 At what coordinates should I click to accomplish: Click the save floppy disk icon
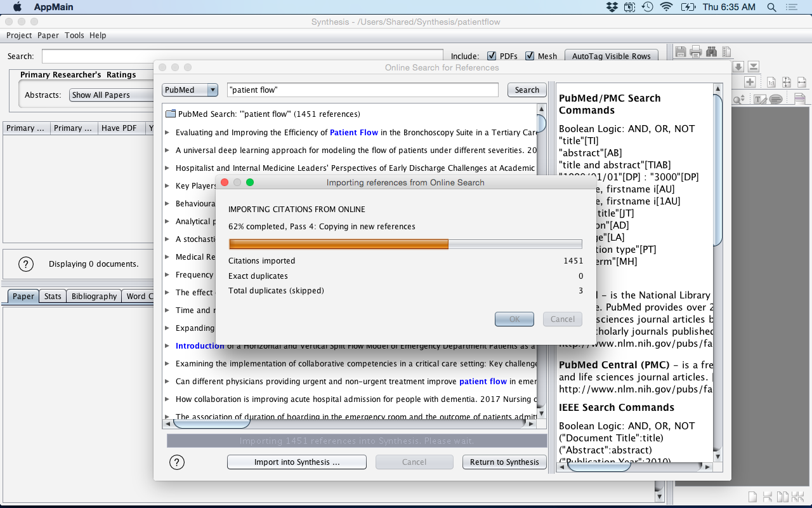pyautogui.click(x=681, y=52)
